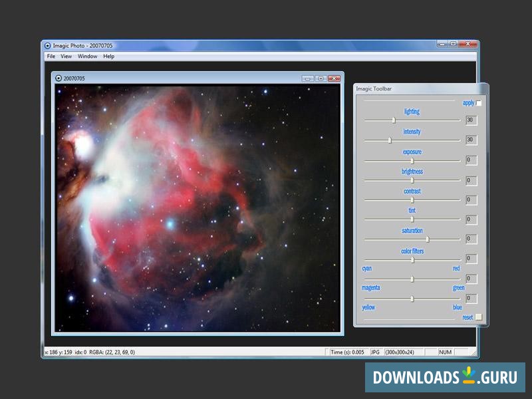Click the lighting value field
This screenshot has width=532, height=399.
click(471, 120)
